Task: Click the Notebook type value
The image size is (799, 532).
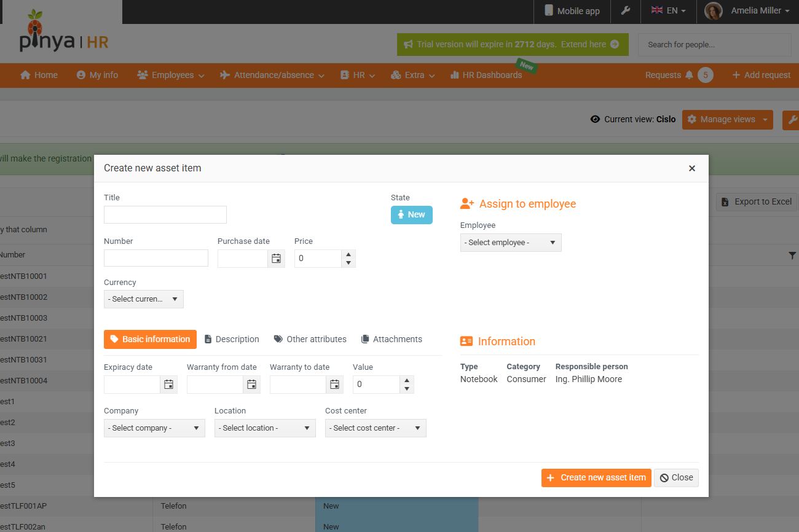Action: click(479, 379)
